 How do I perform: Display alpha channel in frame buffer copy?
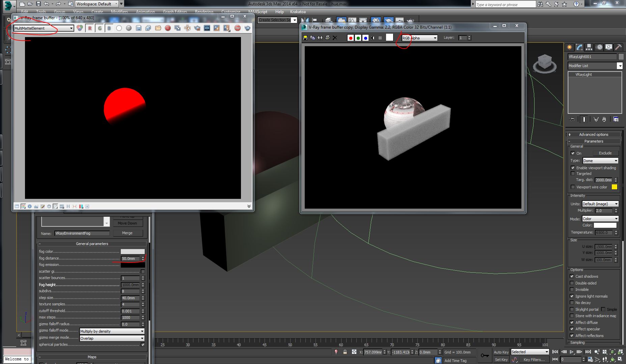pyautogui.click(x=373, y=38)
